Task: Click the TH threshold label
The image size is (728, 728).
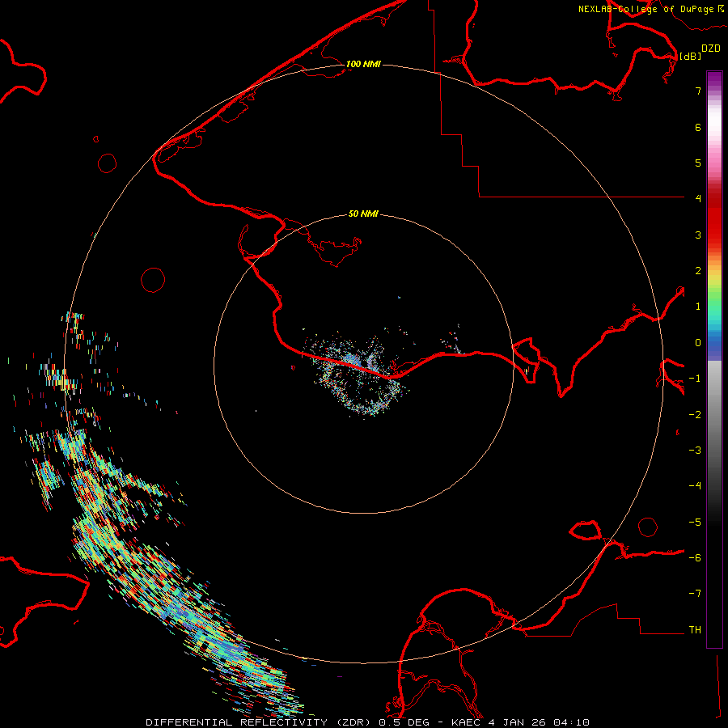Action: 695,630
